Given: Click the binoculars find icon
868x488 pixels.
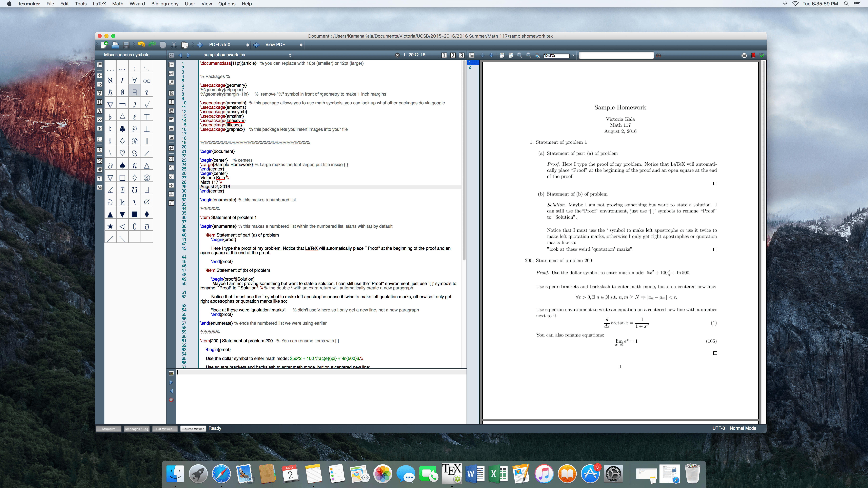Looking at the screenshot, I should point(658,55).
